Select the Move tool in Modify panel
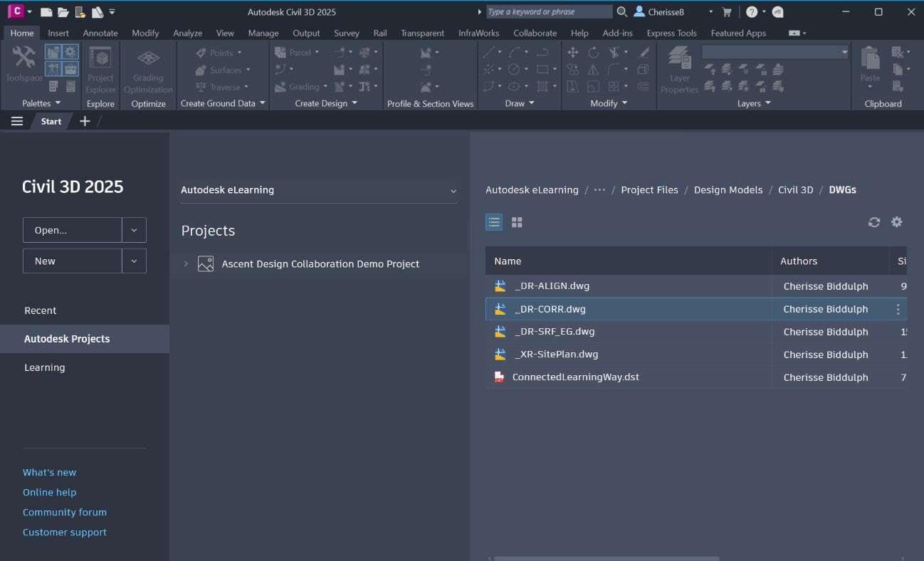This screenshot has height=561, width=924. (572, 52)
